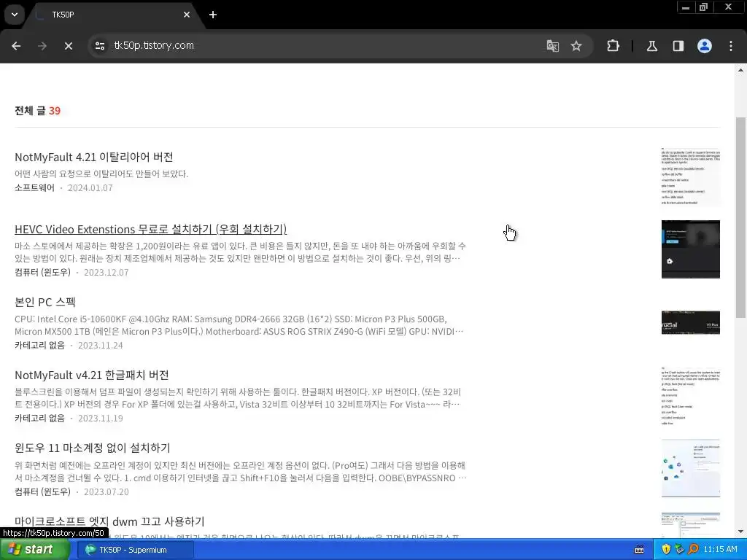Click Crucial thumbnail of PC 스펙 post
Image resolution: width=747 pixels, height=560 pixels.
point(690,322)
